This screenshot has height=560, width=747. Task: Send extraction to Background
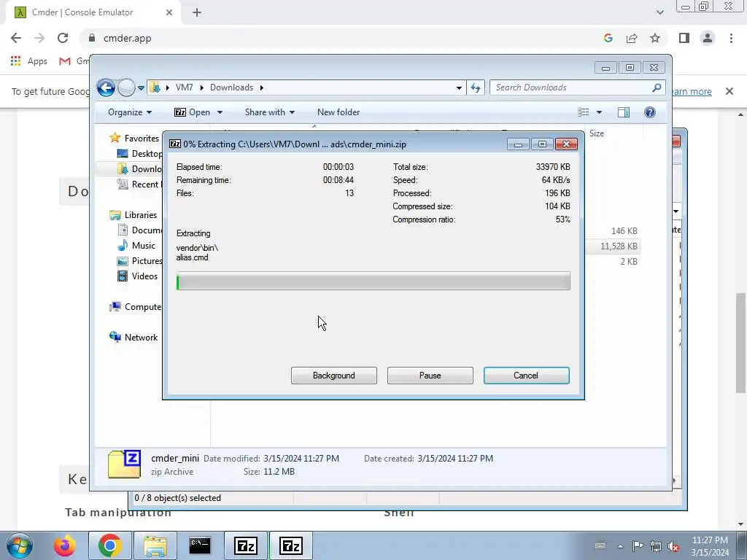pos(333,376)
